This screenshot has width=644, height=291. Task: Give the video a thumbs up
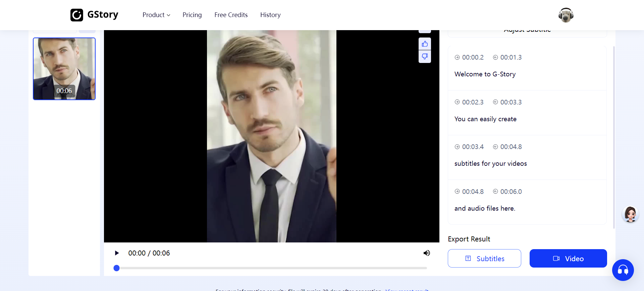(x=425, y=44)
